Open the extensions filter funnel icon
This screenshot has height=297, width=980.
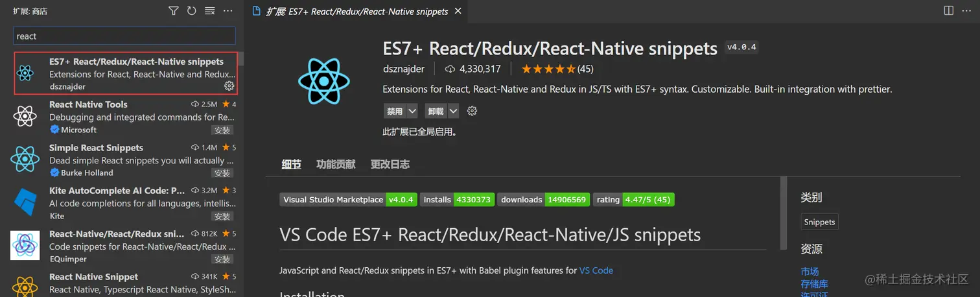(x=173, y=11)
